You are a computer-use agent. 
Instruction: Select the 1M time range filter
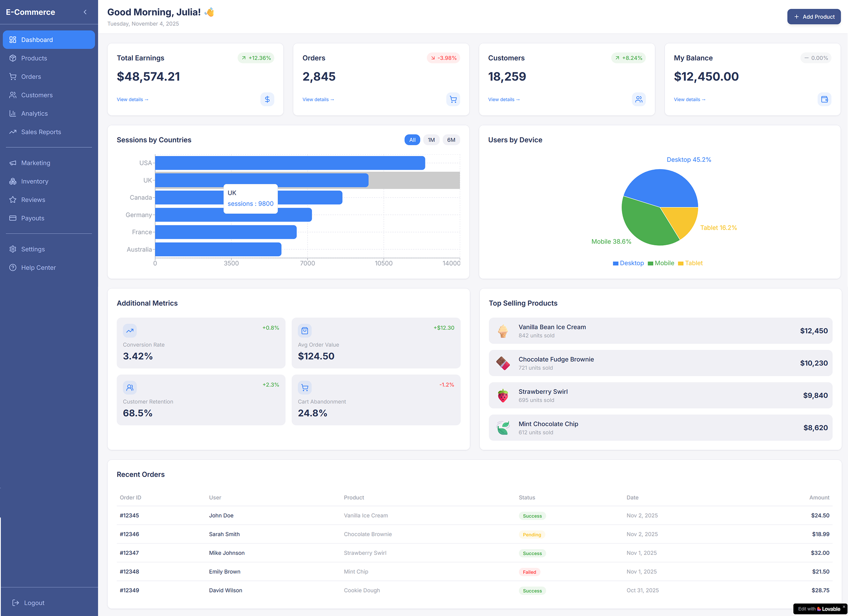click(x=431, y=140)
